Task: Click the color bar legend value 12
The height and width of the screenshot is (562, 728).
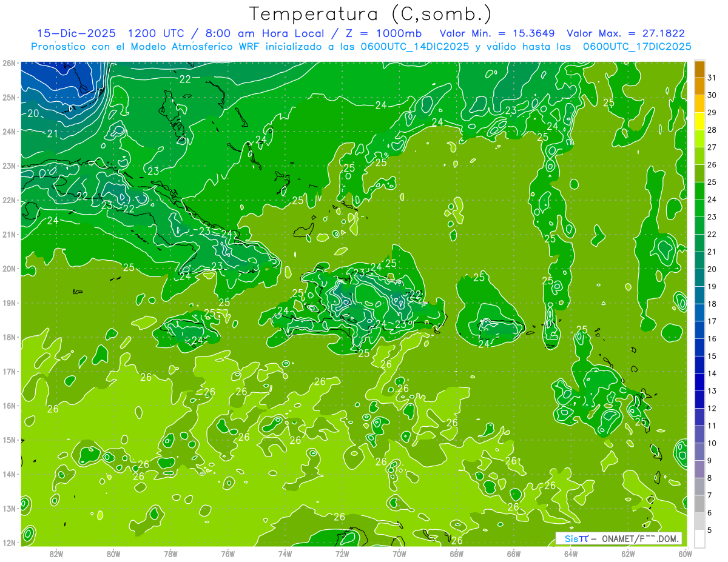Action: [712, 408]
